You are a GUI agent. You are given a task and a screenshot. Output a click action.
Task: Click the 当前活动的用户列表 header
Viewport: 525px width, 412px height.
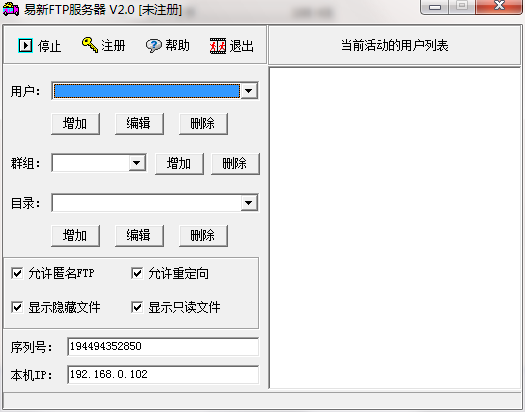(394, 45)
